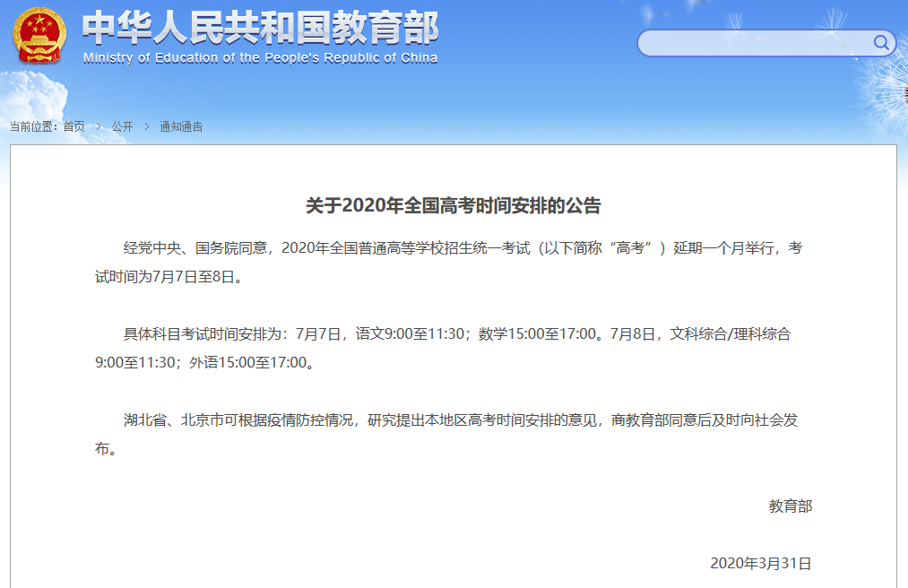The width and height of the screenshot is (908, 588).
Task: Click the Ministry of Education English subtitle
Action: click(x=260, y=58)
